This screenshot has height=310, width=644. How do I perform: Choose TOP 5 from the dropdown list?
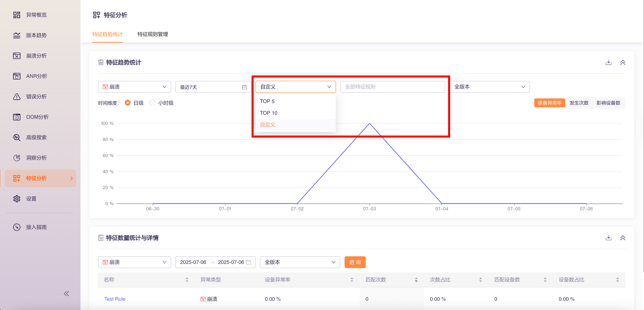pyautogui.click(x=267, y=101)
